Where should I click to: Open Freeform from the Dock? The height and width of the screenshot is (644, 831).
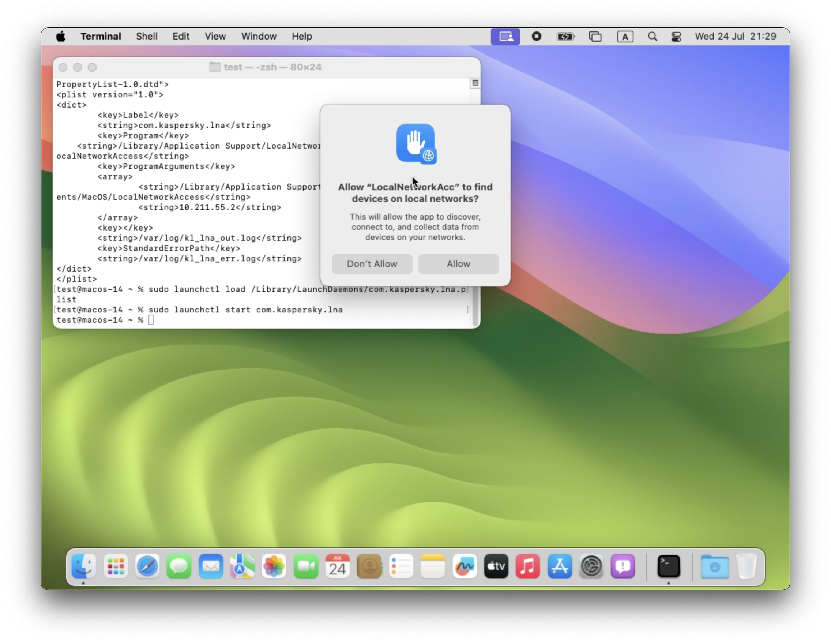click(465, 566)
